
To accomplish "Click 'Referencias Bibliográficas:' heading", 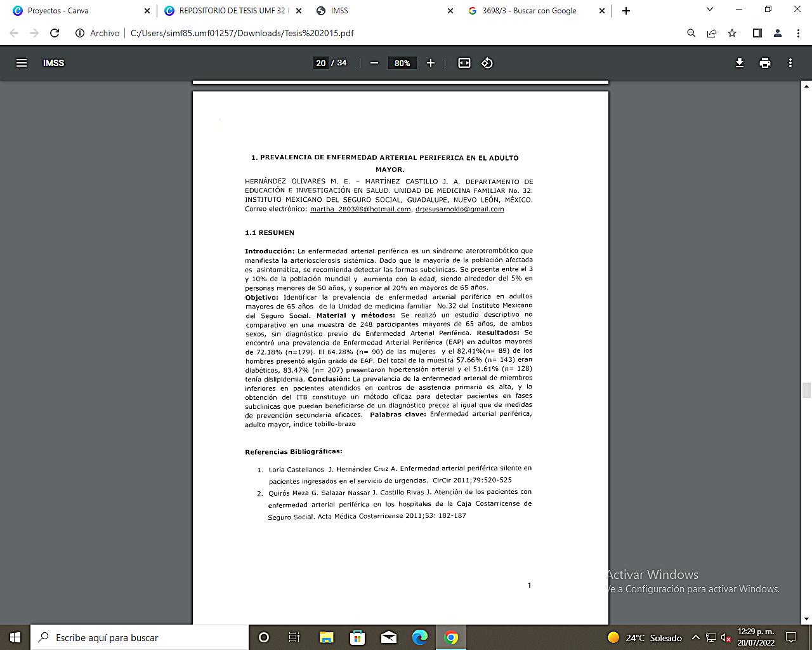I will [x=294, y=452].
